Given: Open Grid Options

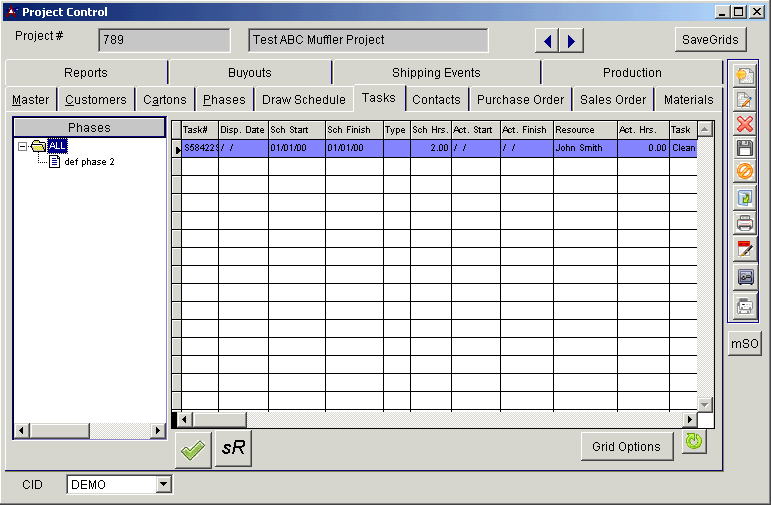Looking at the screenshot, I should coord(626,447).
